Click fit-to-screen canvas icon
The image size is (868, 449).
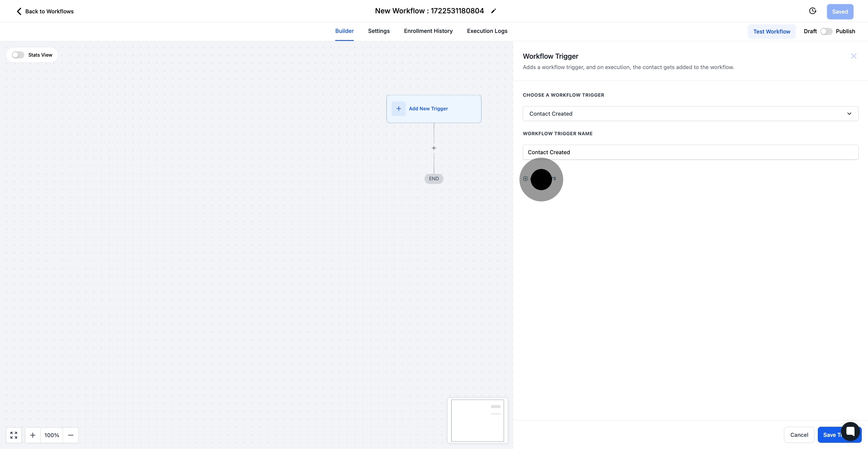point(14,435)
